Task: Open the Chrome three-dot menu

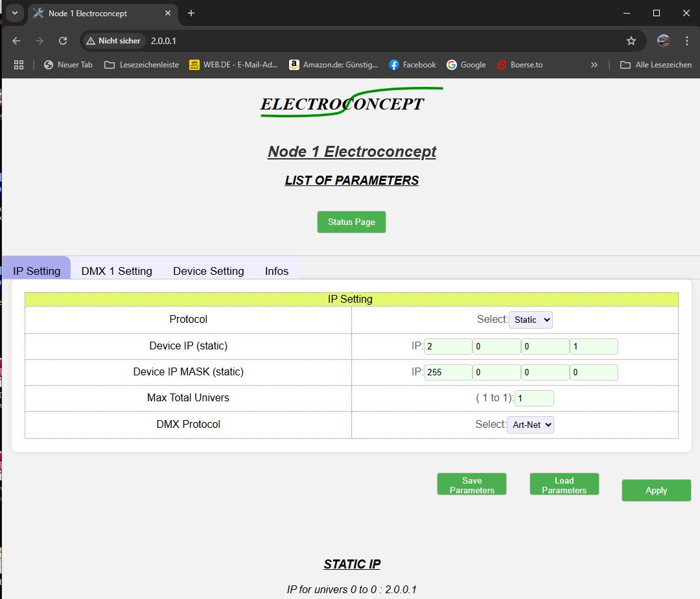Action: point(686,41)
